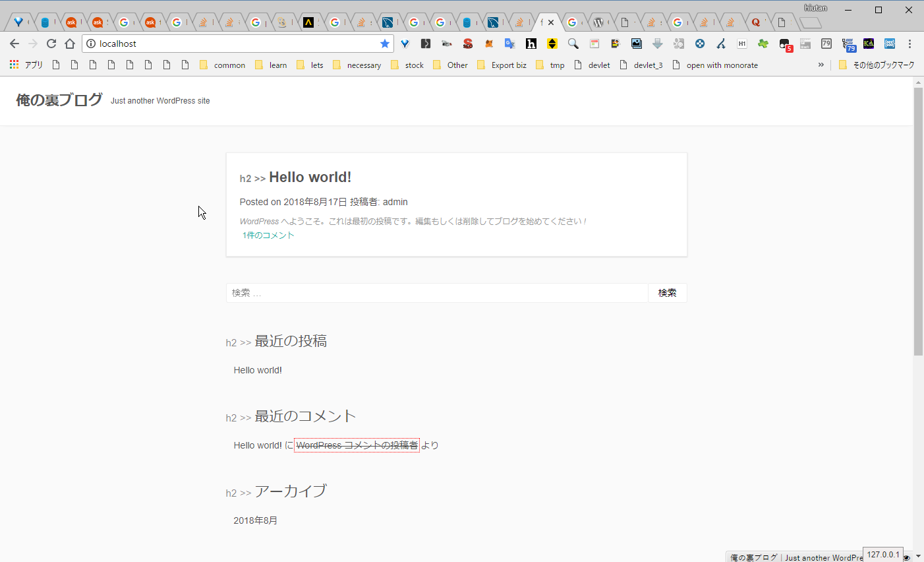The height and width of the screenshot is (562, 924).
Task: Click the Google Translate extension icon
Action: click(509, 44)
